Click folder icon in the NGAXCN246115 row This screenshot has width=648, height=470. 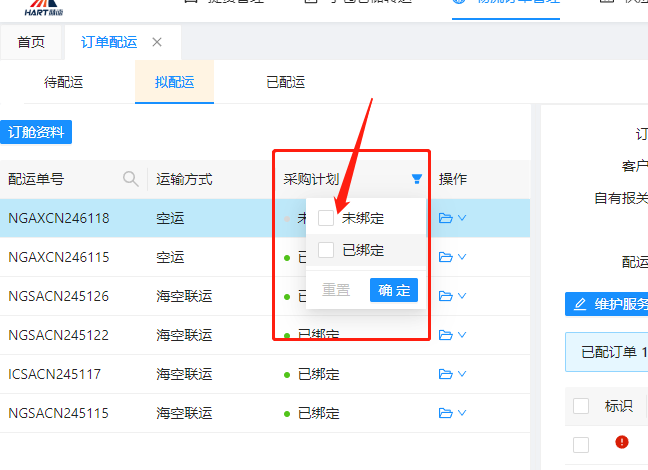(x=445, y=257)
